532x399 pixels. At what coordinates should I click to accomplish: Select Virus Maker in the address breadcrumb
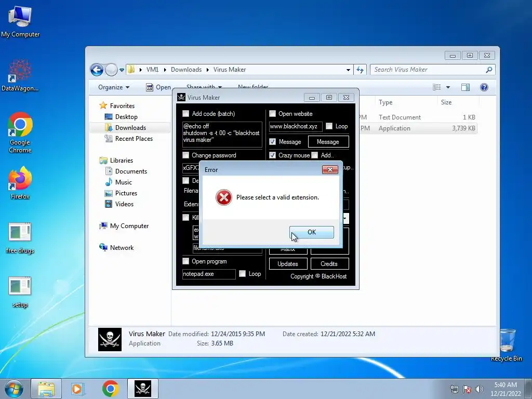click(x=230, y=70)
